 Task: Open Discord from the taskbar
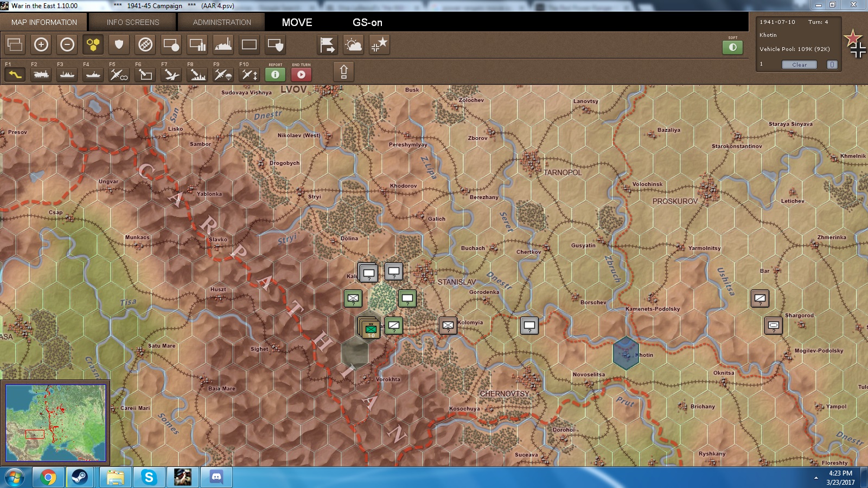coord(216,478)
